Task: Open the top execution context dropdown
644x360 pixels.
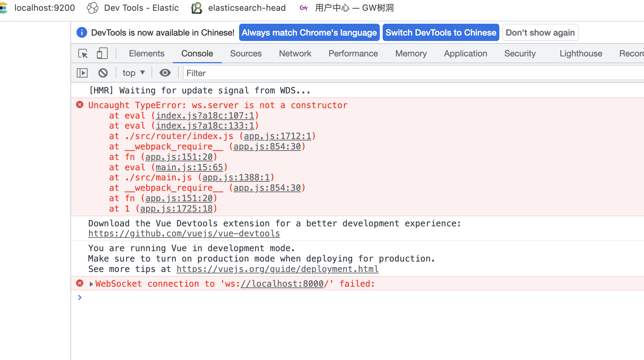Action: coord(133,73)
